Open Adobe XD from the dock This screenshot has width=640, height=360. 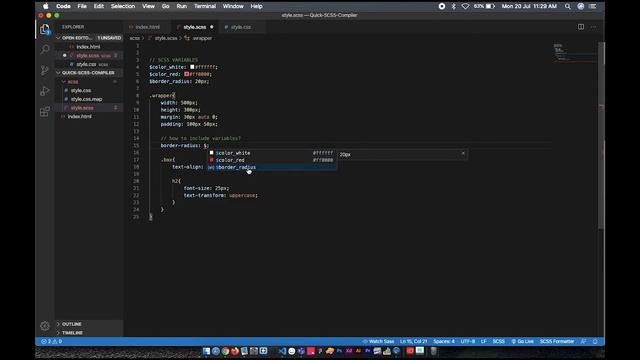[x=349, y=351]
